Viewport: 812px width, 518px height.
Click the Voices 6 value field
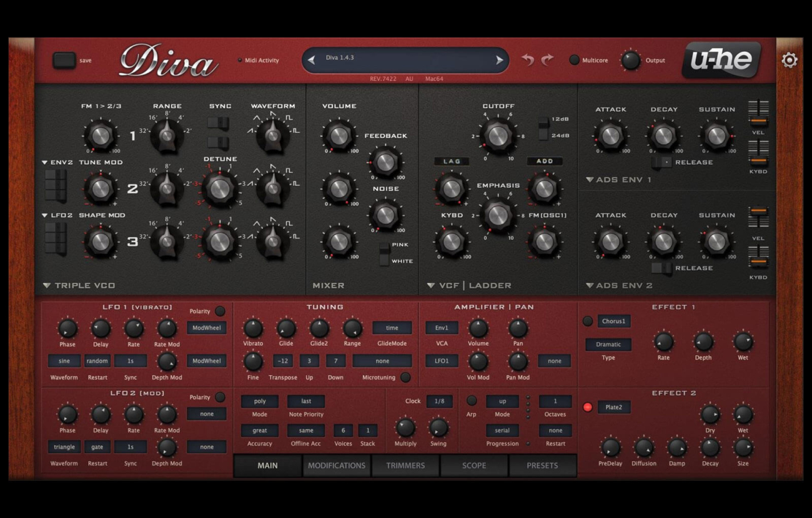click(343, 430)
